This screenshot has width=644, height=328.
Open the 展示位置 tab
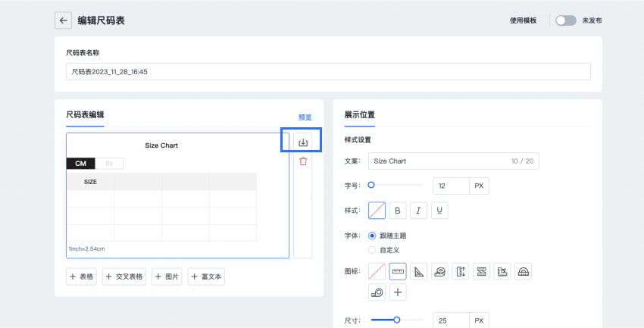click(x=359, y=115)
